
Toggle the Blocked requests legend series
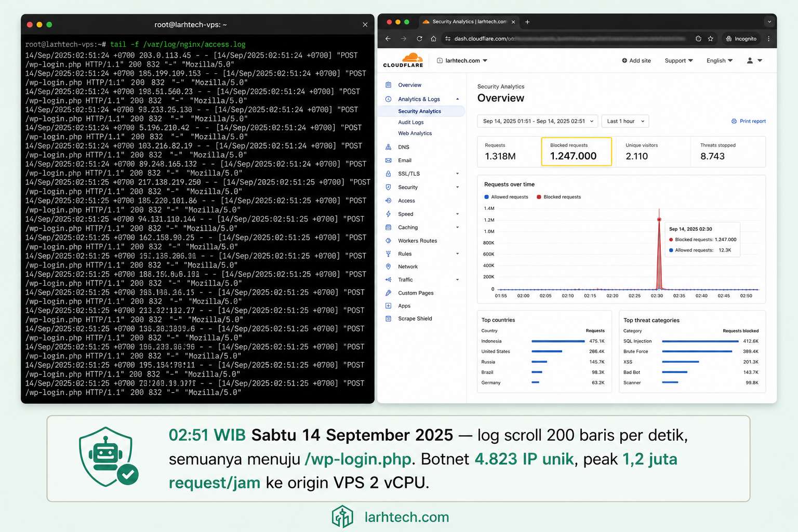tap(558, 197)
